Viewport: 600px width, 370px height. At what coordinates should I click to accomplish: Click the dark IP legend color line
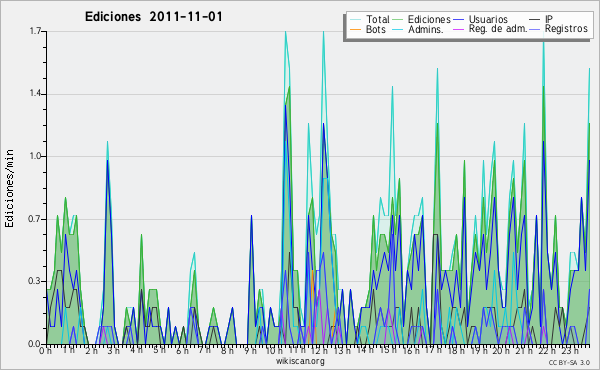point(535,20)
